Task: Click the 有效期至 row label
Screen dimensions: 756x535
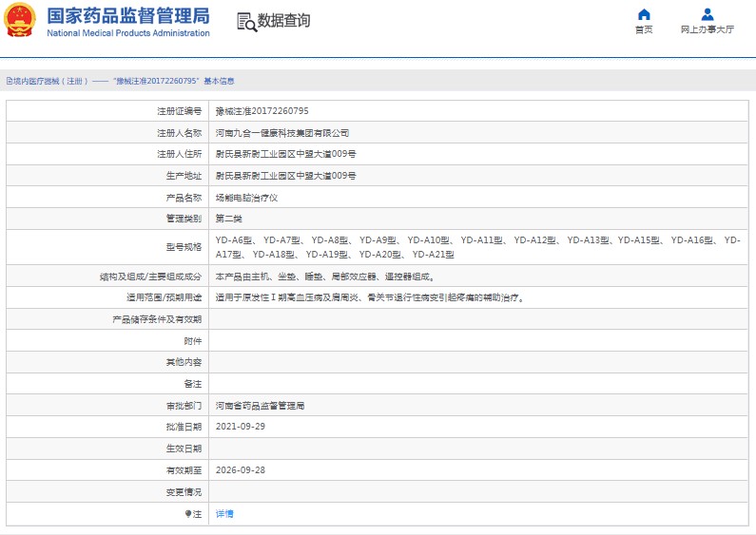Action: [x=184, y=470]
